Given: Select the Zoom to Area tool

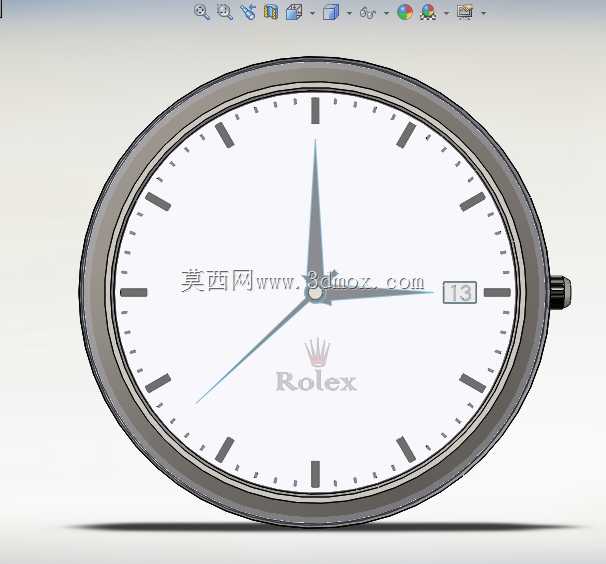Looking at the screenshot, I should 225,12.
